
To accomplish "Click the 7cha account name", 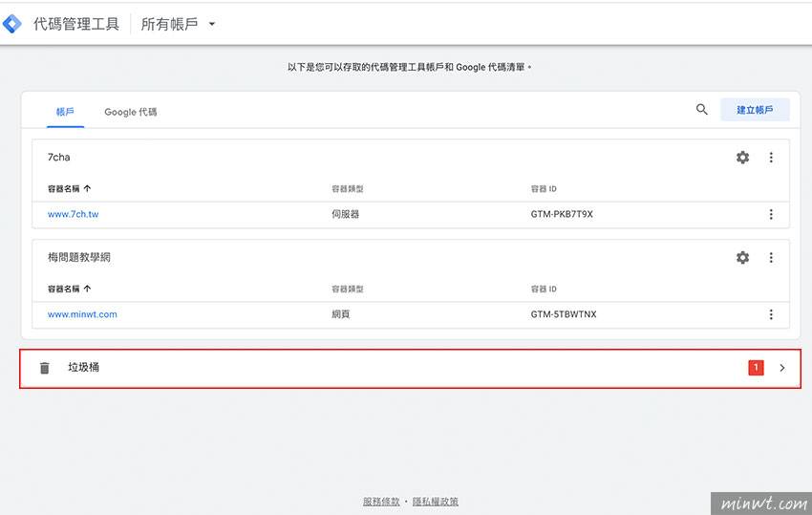I will pos(58,157).
